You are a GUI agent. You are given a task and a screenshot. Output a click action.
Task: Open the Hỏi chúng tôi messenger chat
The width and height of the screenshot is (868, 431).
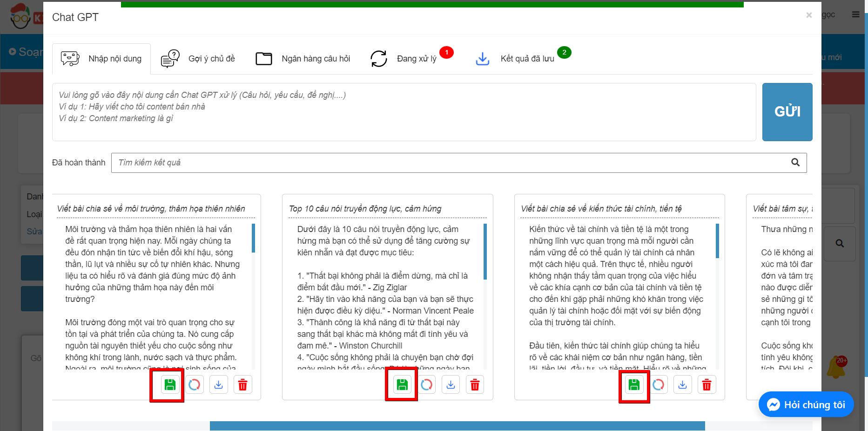[806, 404]
